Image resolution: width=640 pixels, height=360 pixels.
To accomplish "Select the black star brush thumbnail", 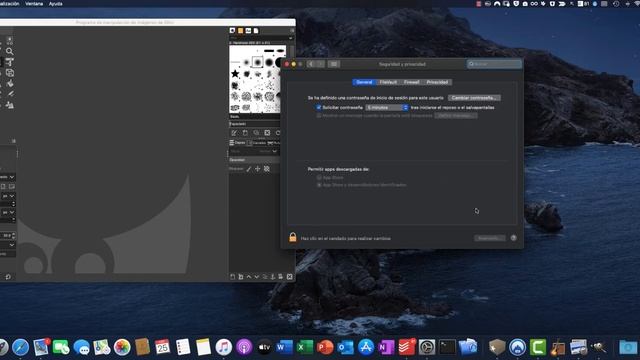I will click(235, 74).
